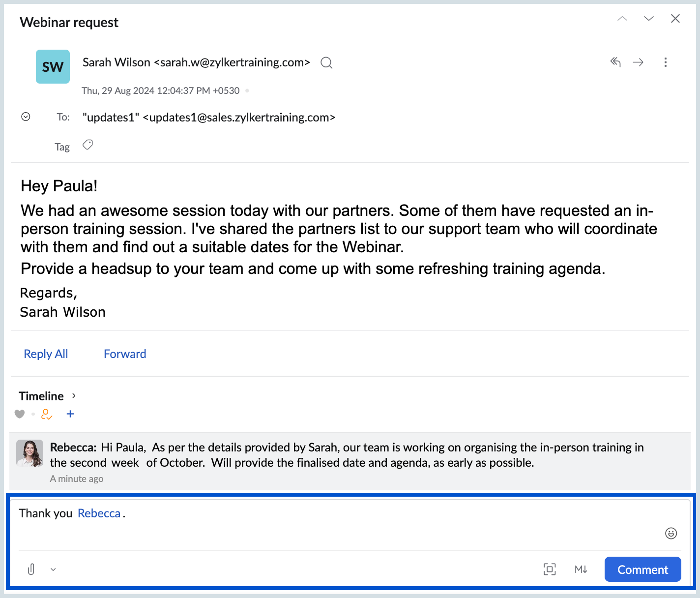The height and width of the screenshot is (598, 700).
Task: Toggle the heart like on the email
Action: click(20, 414)
